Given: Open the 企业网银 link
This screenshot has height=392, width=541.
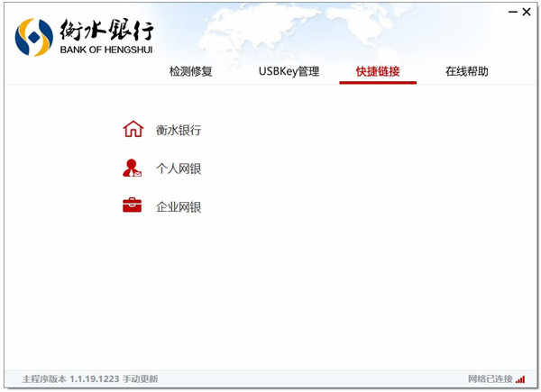Looking at the screenshot, I should click(179, 207).
